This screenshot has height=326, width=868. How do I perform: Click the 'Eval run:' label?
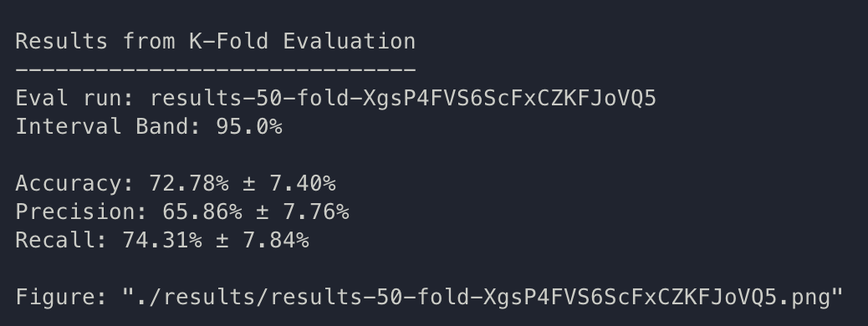click(75, 99)
